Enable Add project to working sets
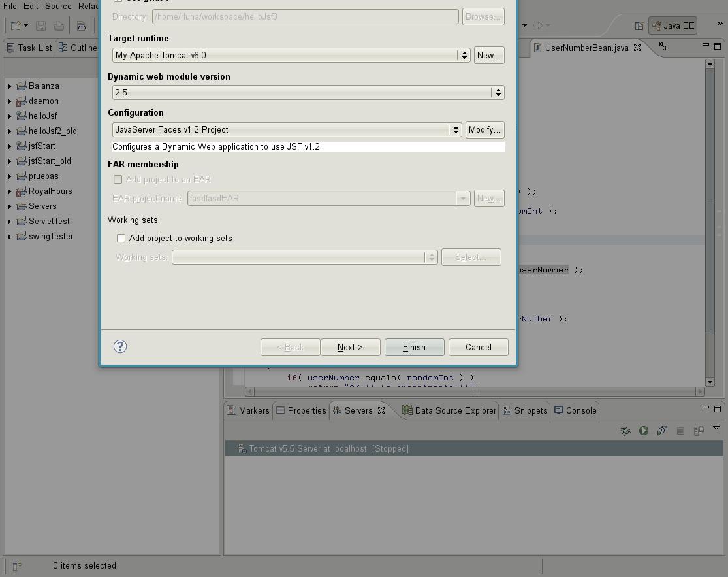The height and width of the screenshot is (577, 728). tap(121, 239)
